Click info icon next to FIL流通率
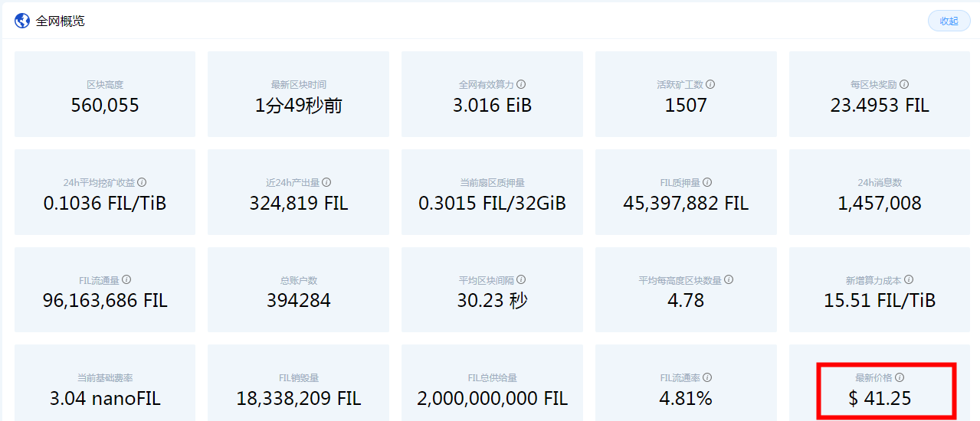The image size is (980, 421). (707, 377)
